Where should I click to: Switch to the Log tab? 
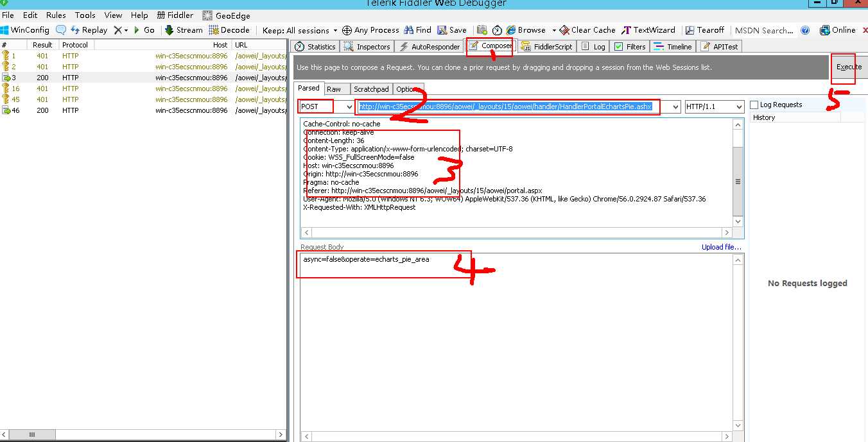click(x=593, y=46)
